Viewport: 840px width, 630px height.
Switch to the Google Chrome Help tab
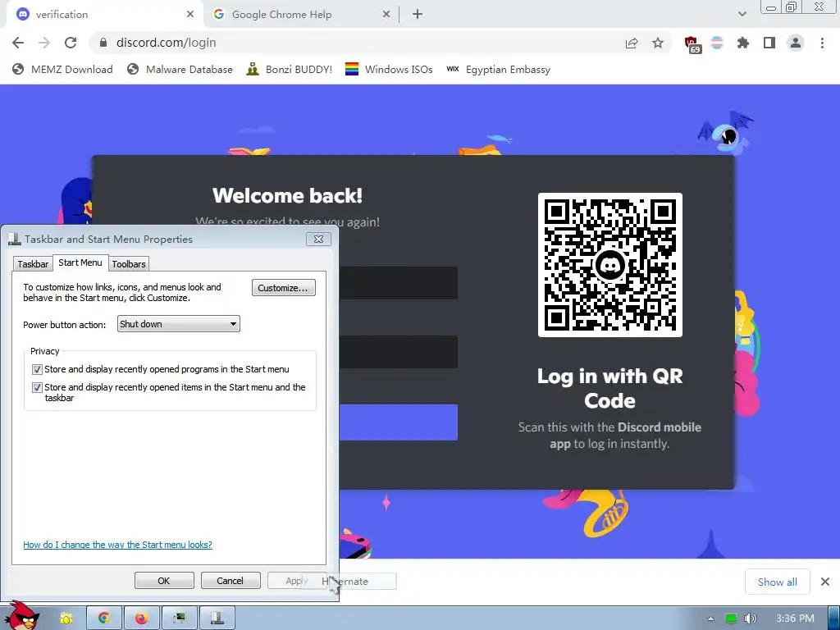300,15
